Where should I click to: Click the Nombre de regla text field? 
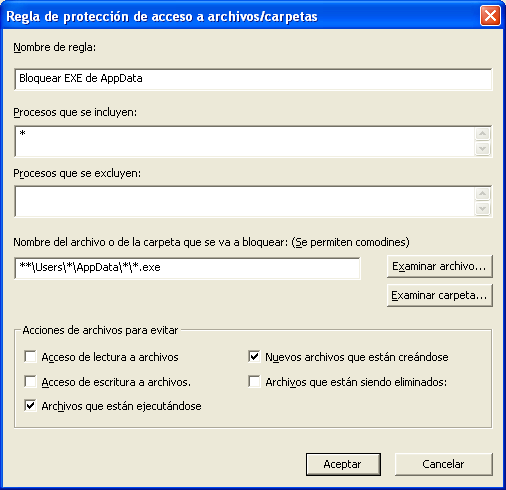tap(253, 79)
